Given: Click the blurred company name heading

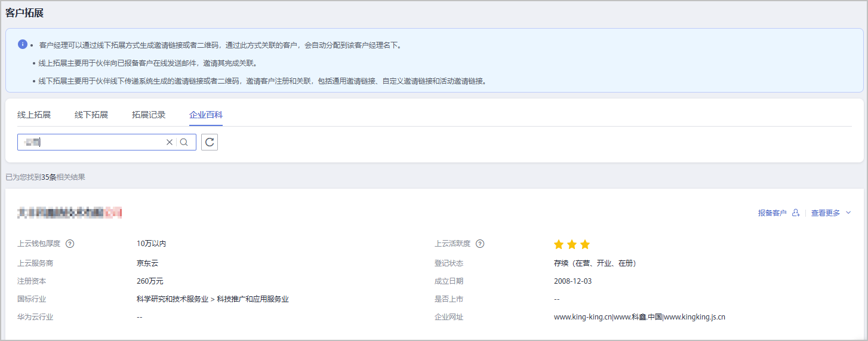Looking at the screenshot, I should [x=70, y=212].
